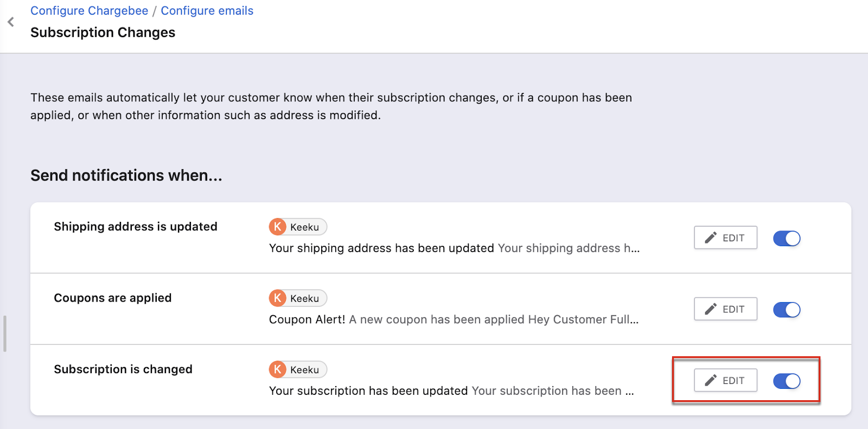Turn off Coupons are applied toggle
Screen dimensions: 868x429
tap(787, 310)
